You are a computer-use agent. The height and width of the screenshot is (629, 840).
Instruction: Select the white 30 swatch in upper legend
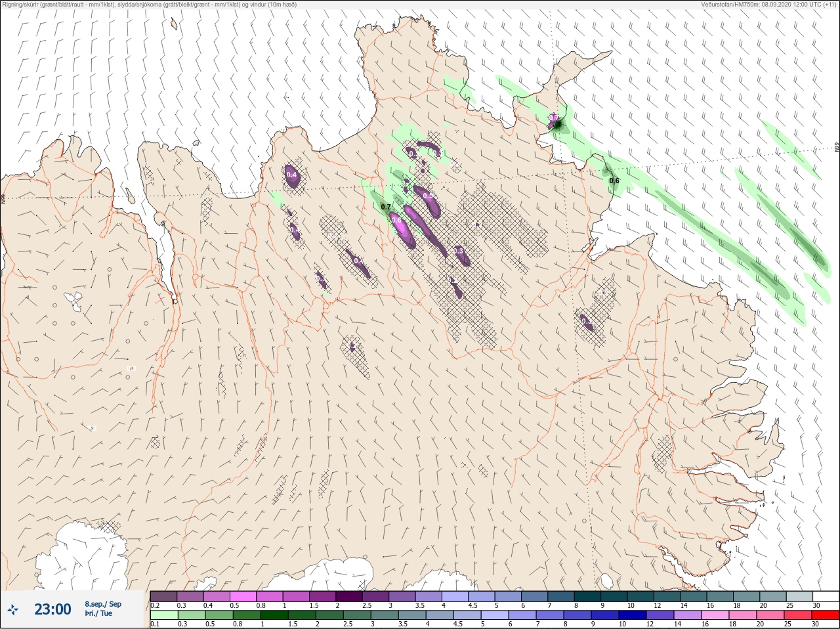[x=826, y=596]
